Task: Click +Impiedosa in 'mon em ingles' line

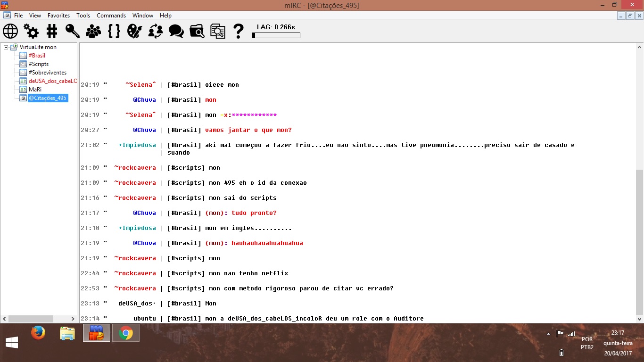Action: (137, 228)
